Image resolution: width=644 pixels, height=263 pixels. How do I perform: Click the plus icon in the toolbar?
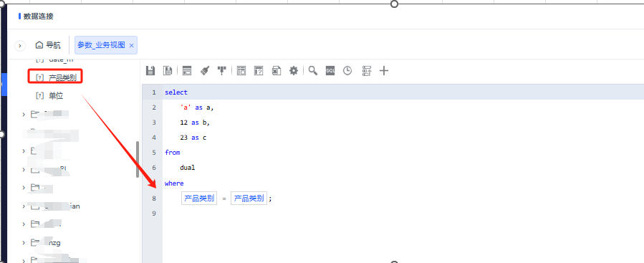coord(384,71)
